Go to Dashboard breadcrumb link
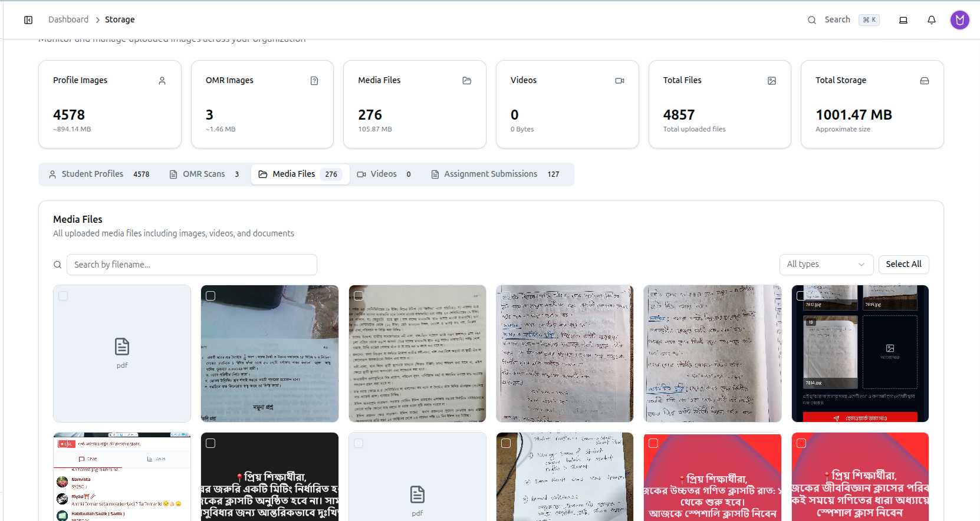 pyautogui.click(x=68, y=19)
